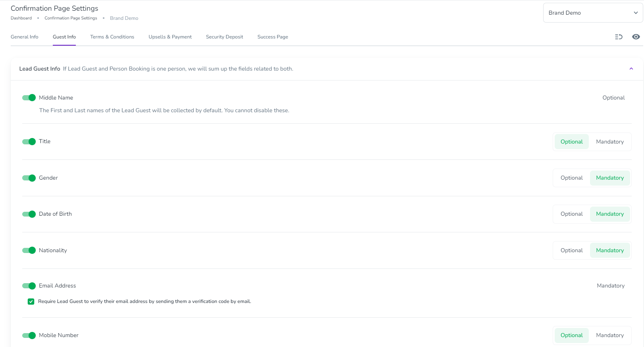Viewport: 644px width, 347px height.
Task: Set Mobile Number to Mandatory
Action: pyautogui.click(x=610, y=335)
